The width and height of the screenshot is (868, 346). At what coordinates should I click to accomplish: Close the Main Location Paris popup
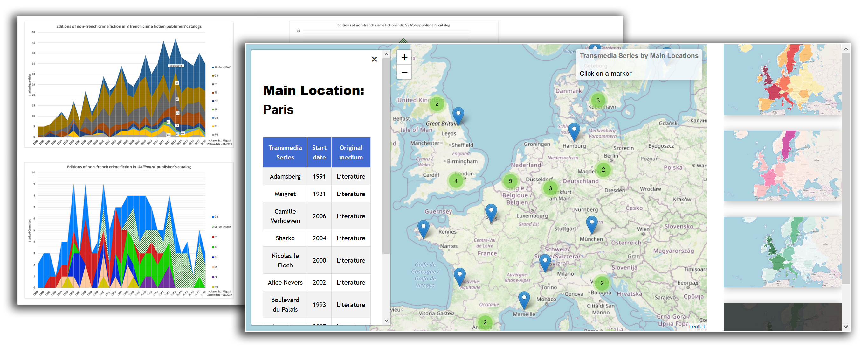click(374, 59)
